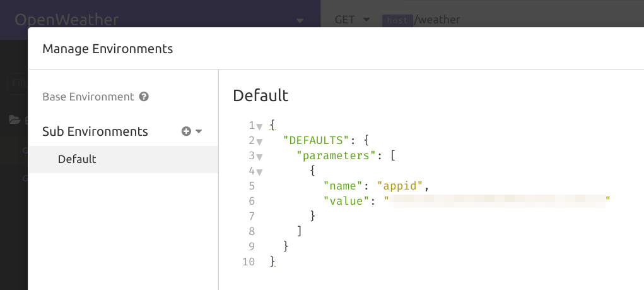Click the Default environment title heading
Screen dimensions: 644x290
261,95
